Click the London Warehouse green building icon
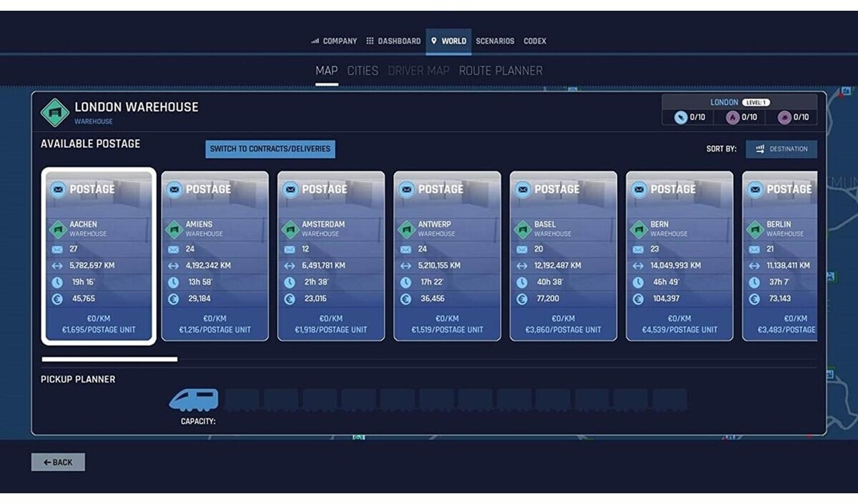Screen dimensions: 858x504 55,112
